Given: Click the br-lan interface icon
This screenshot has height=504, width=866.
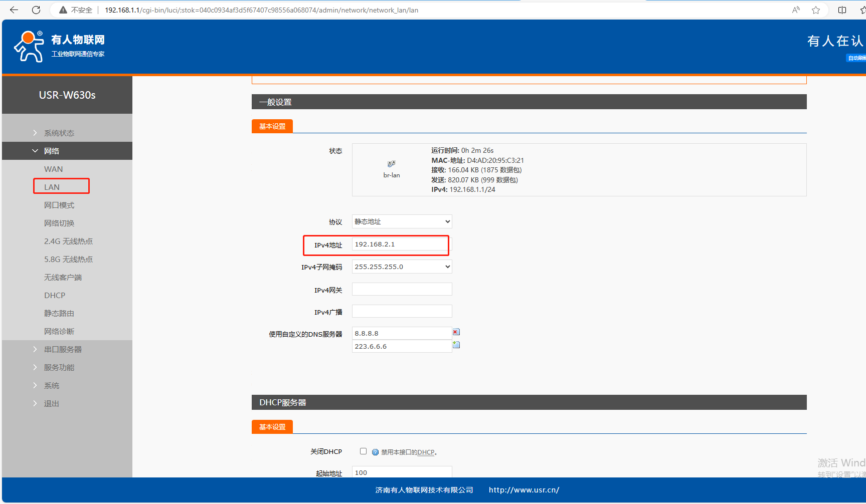Looking at the screenshot, I should 391,164.
